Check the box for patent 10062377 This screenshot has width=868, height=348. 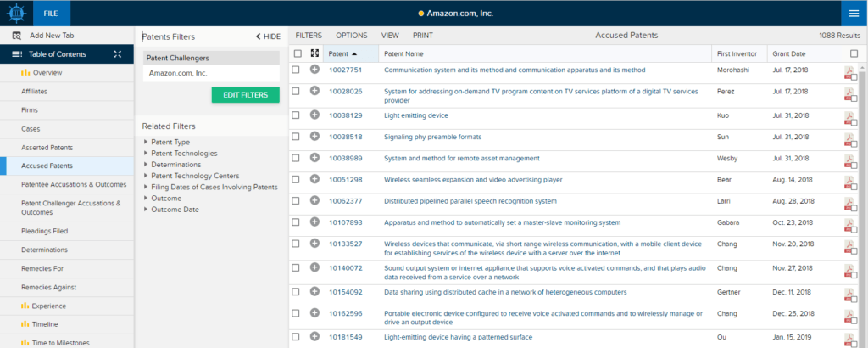coord(296,200)
